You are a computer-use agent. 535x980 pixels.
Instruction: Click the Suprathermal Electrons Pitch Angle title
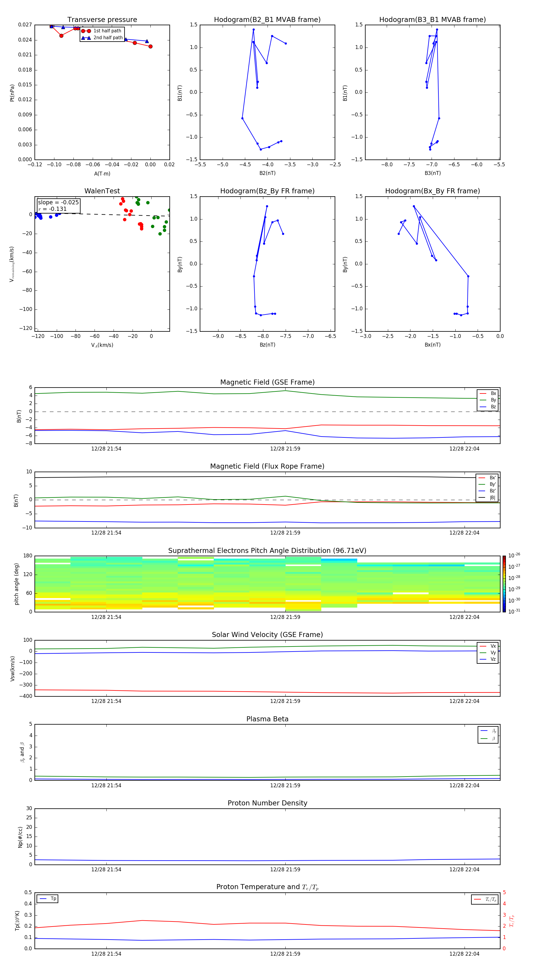(x=267, y=551)
